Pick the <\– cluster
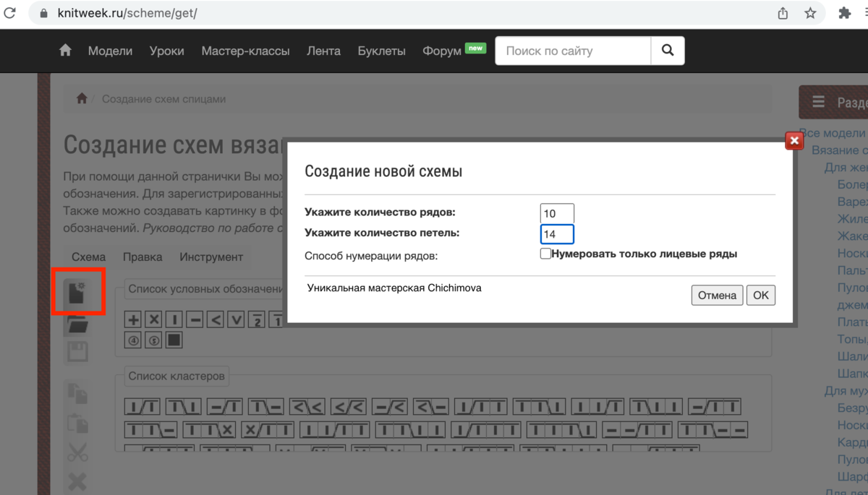The image size is (868, 495). coord(431,407)
